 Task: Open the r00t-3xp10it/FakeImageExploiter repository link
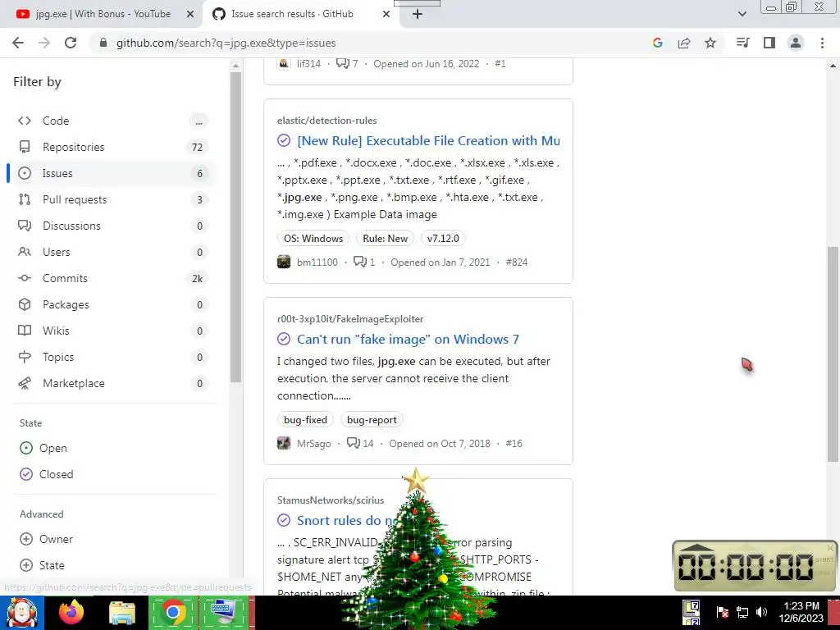tap(350, 319)
